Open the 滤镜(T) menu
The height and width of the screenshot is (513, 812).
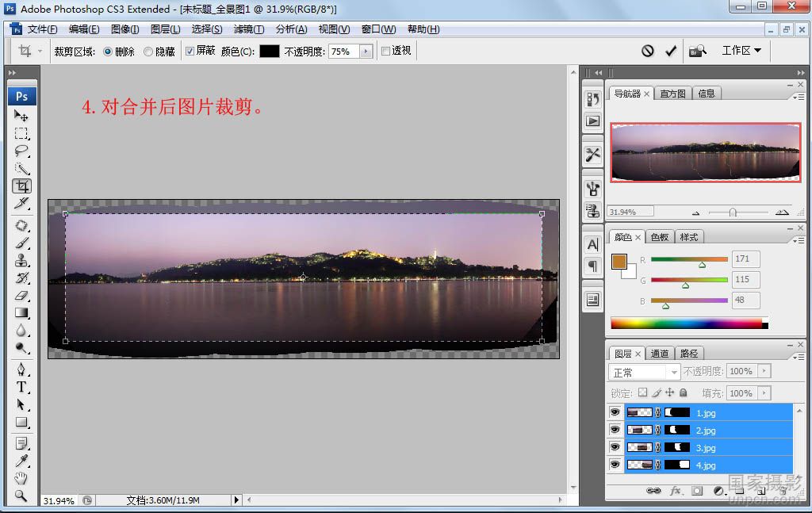tap(248, 29)
